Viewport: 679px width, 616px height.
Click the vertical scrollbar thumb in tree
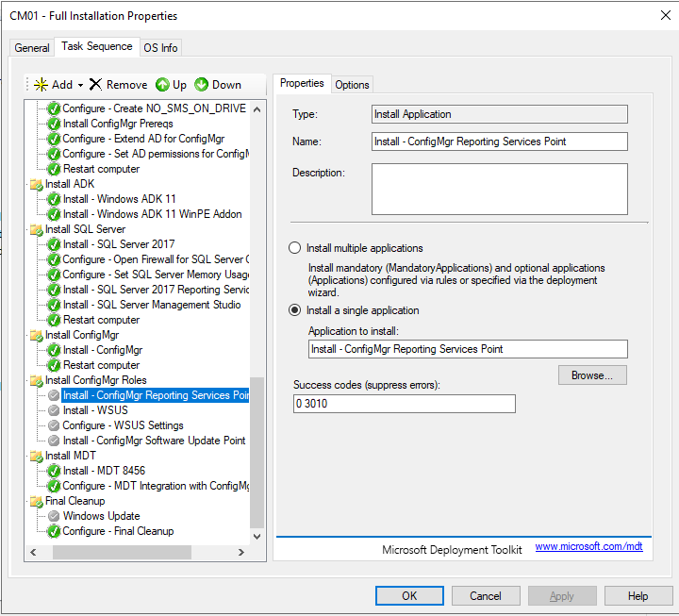tap(257, 453)
